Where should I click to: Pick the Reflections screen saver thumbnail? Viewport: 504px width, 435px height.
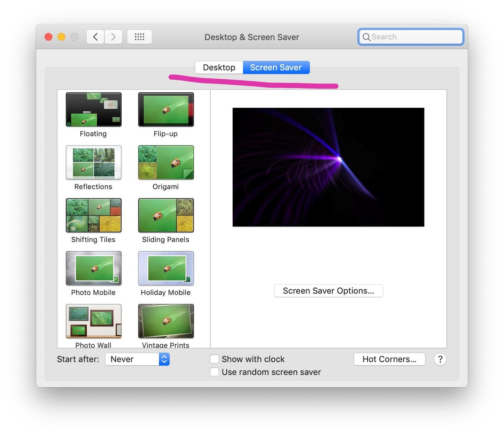click(94, 162)
